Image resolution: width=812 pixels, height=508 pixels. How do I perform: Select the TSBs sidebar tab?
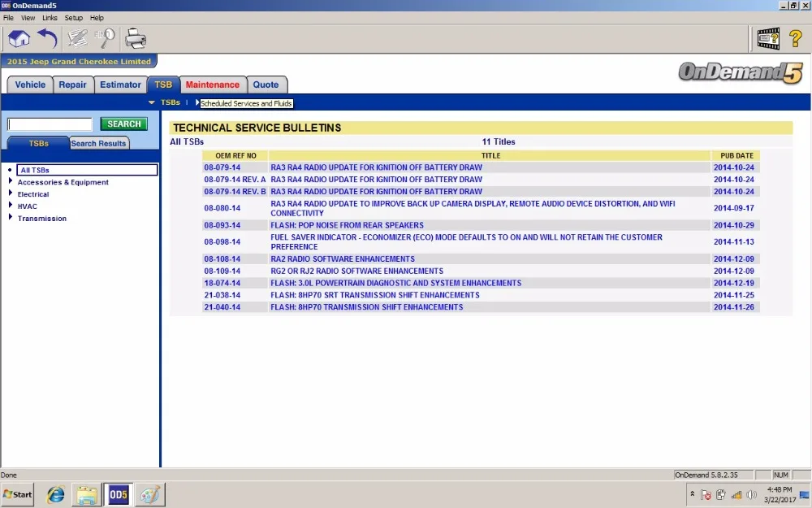pyautogui.click(x=38, y=144)
